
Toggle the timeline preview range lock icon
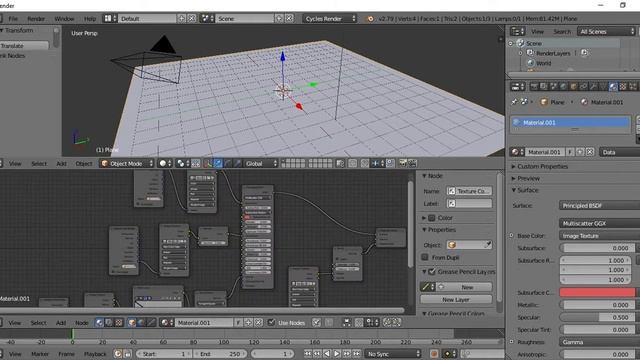point(127,354)
